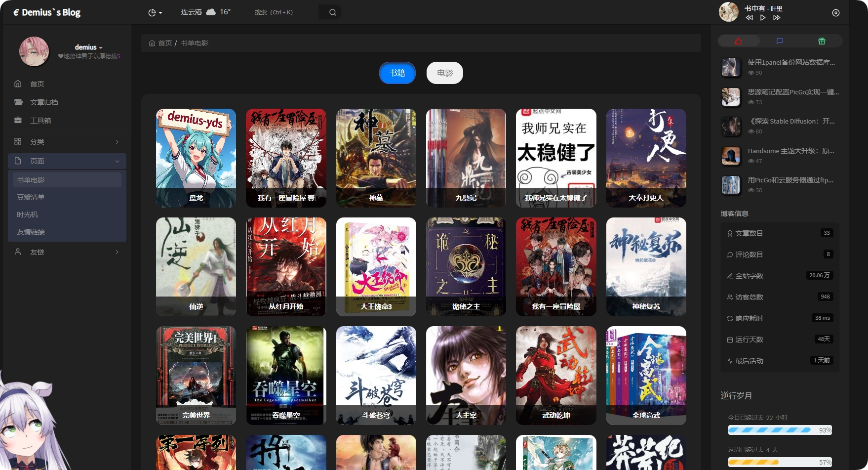Viewport: 868px width, 470px height.
Task: Switch to the comments bubble tab
Action: click(x=780, y=41)
